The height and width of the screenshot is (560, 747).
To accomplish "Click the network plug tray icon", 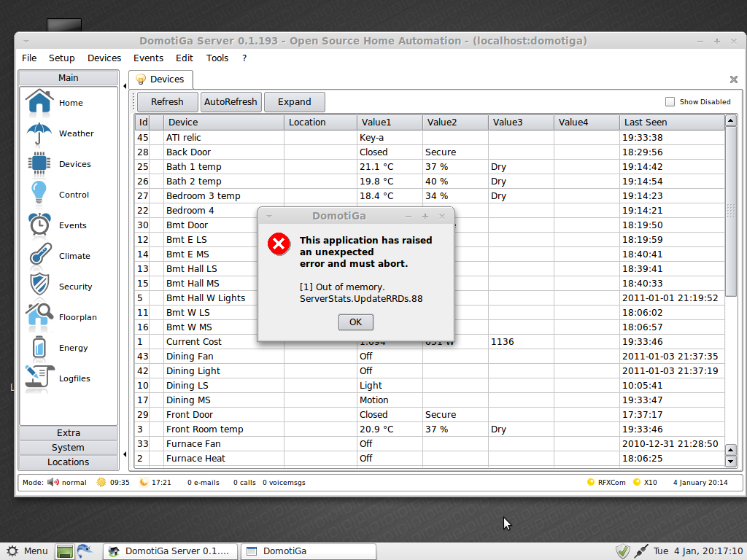I will 640,551.
